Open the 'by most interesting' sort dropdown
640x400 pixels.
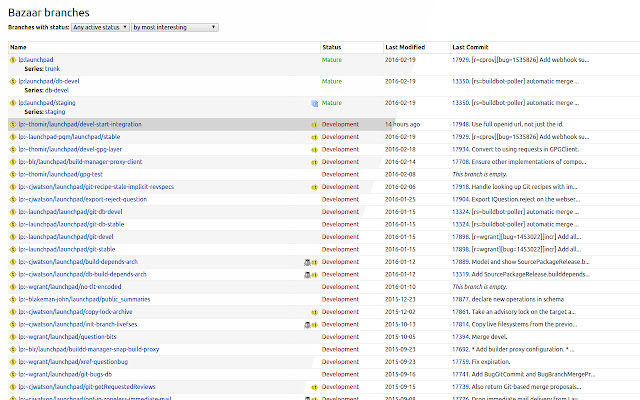coord(175,27)
